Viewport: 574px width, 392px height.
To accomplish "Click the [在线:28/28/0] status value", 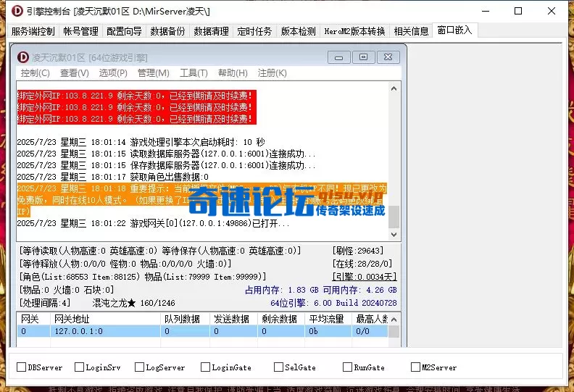I will (362, 264).
